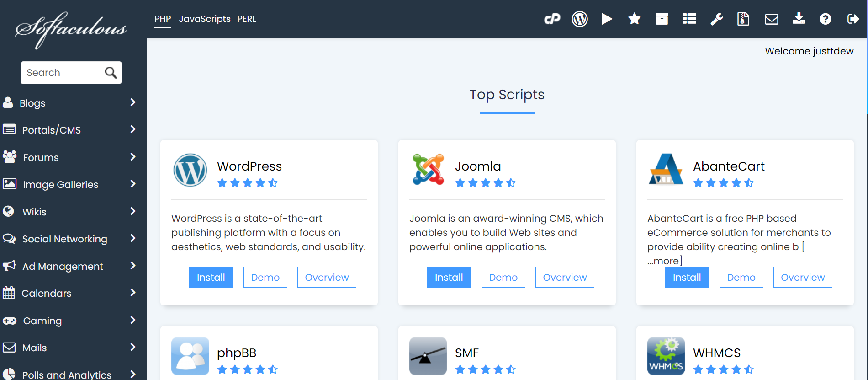Click the Calendars sidebar icon
868x380 pixels.
point(9,293)
